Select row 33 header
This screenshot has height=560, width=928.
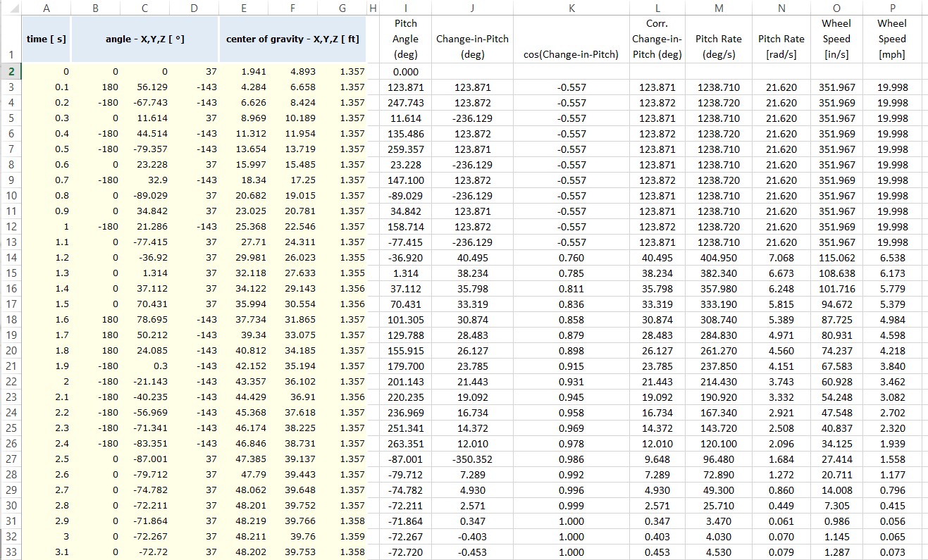[x=11, y=552]
